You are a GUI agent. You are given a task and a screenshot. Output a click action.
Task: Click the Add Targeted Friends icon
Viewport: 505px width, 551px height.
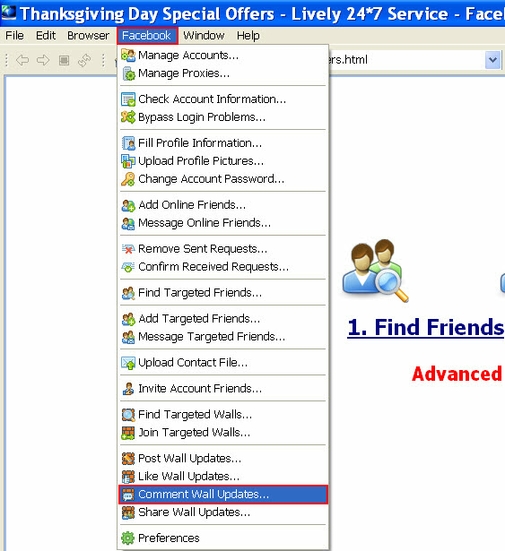pyautogui.click(x=128, y=319)
